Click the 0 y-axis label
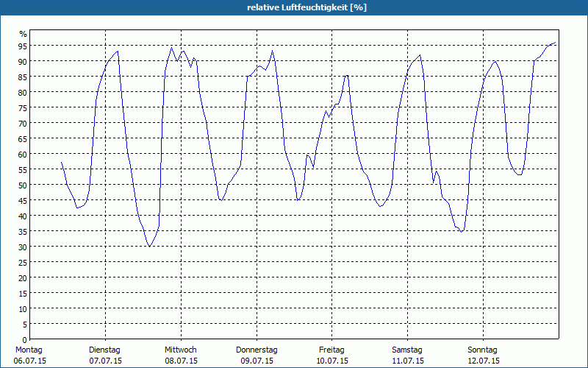This screenshot has width=588, height=368. tap(25, 340)
